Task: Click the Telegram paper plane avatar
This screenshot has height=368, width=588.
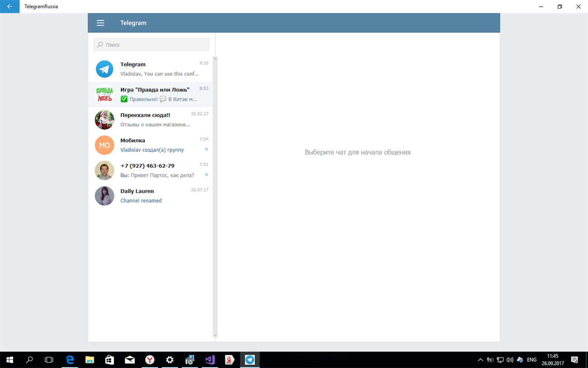Action: [104, 69]
